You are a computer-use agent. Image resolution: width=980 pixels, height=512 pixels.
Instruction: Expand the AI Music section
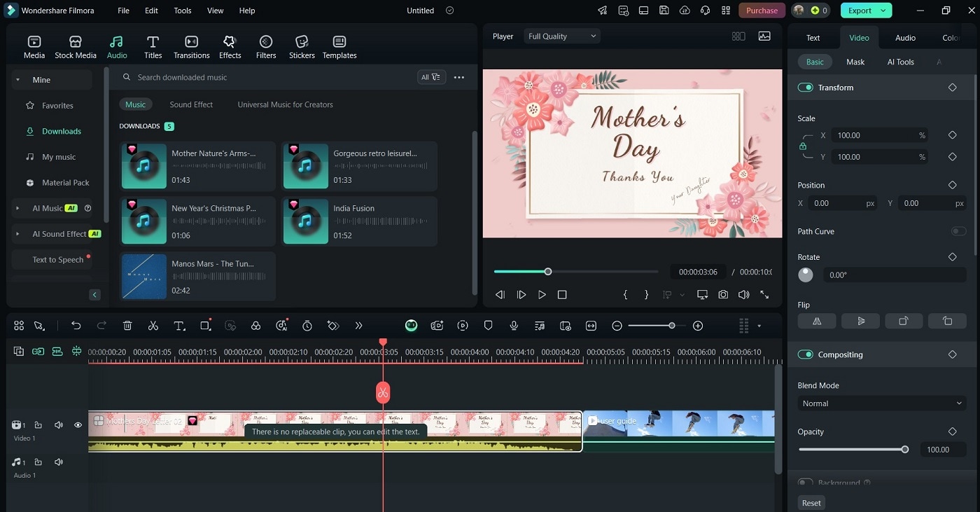17,208
